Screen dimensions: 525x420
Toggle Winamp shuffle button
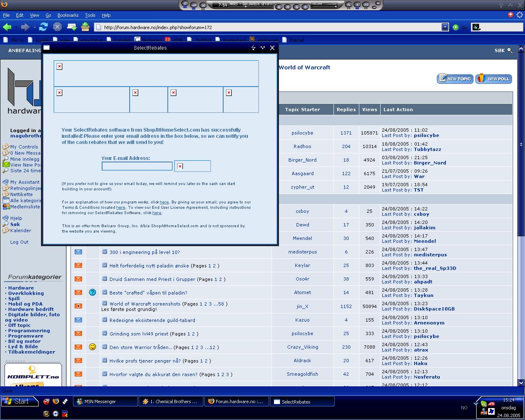(203, 5)
